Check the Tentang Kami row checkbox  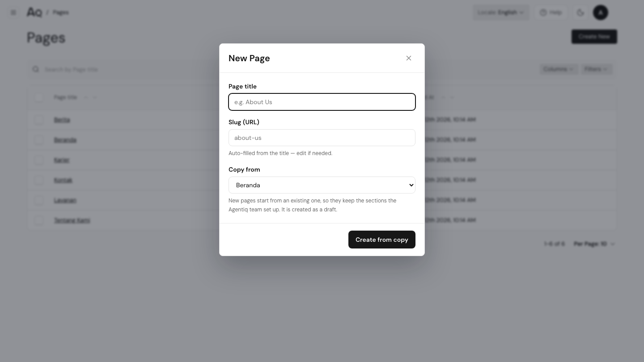pos(39,220)
